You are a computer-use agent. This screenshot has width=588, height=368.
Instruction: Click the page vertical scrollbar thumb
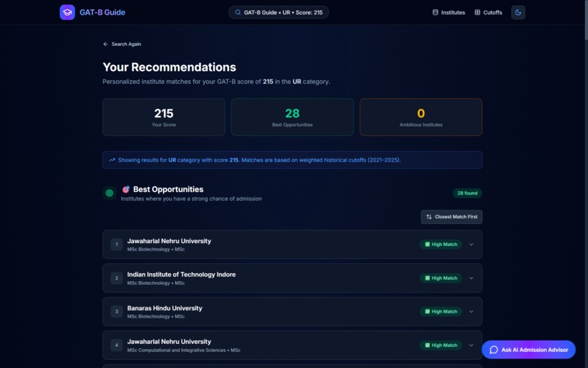click(x=586, y=20)
